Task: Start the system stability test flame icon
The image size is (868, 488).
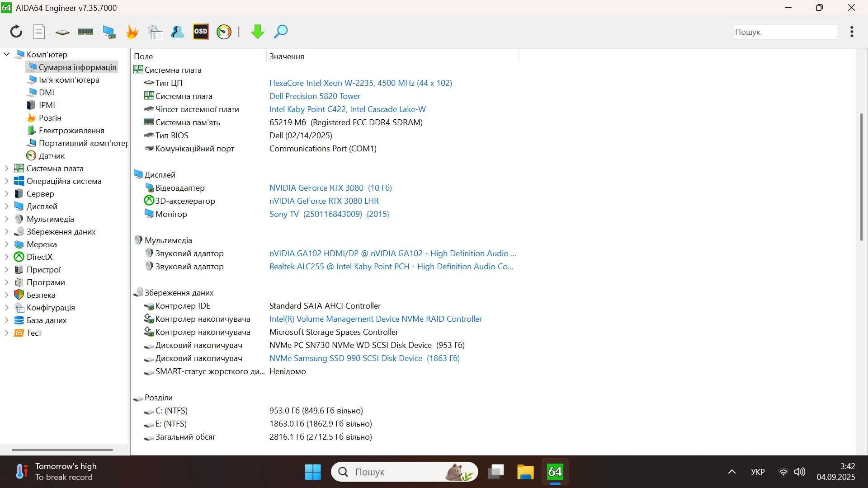Action: point(132,32)
